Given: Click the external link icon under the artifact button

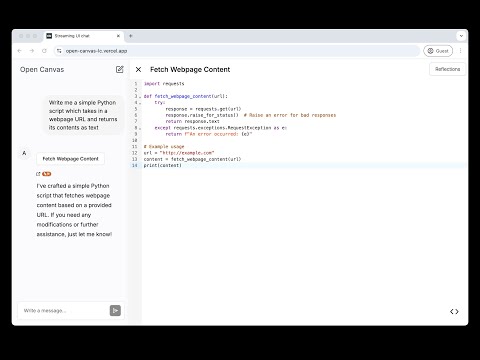Looking at the screenshot, I should pos(38,174).
